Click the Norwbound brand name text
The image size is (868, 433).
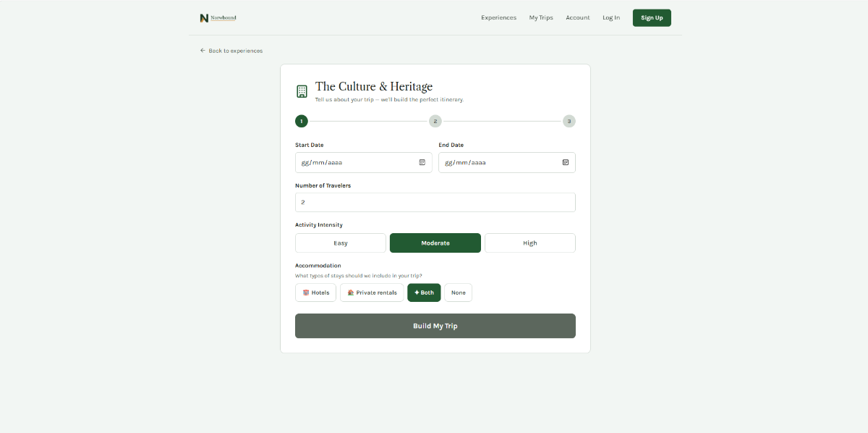point(224,17)
